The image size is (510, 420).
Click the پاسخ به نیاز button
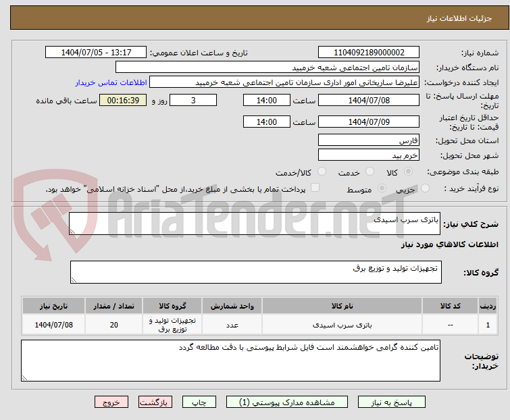[x=392, y=402]
